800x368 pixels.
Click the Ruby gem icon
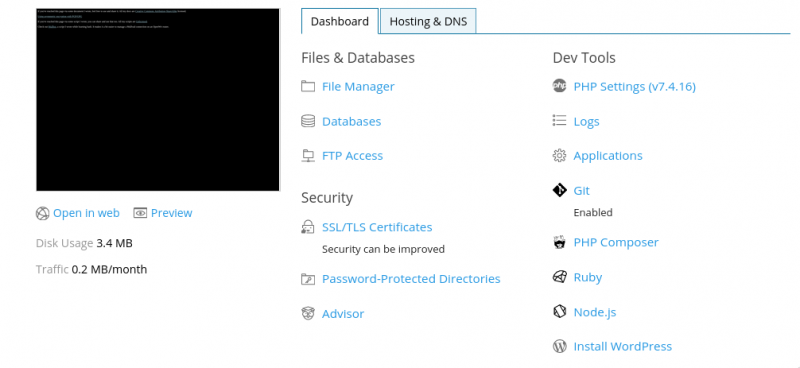click(560, 277)
